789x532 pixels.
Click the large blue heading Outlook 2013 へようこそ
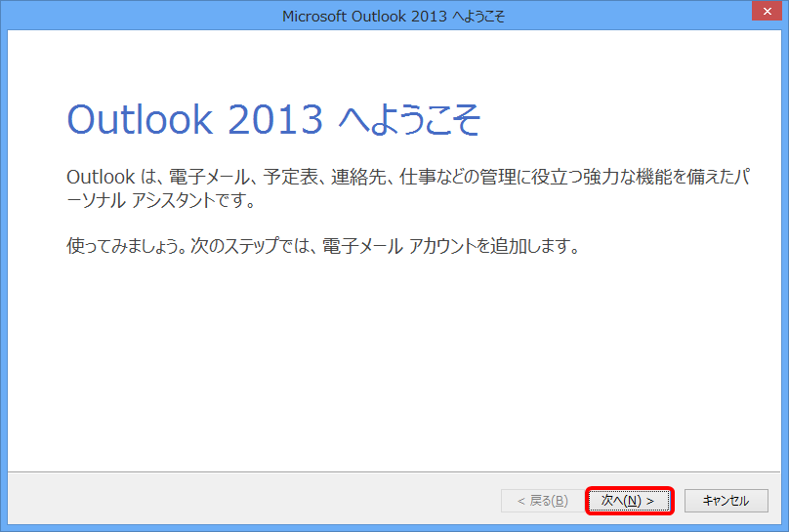274,119
